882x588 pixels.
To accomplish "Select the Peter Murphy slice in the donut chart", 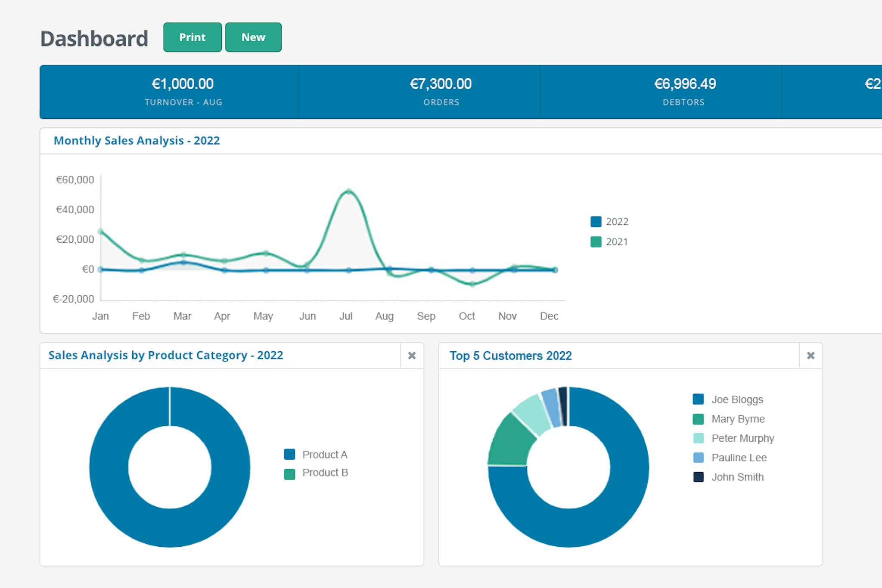I will (530, 411).
